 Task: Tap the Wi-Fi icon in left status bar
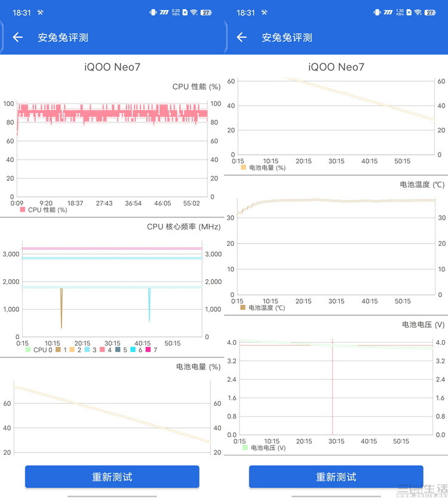(194, 13)
